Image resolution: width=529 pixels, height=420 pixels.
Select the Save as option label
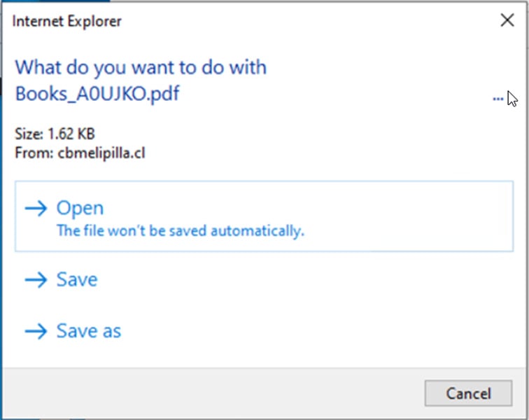(89, 330)
